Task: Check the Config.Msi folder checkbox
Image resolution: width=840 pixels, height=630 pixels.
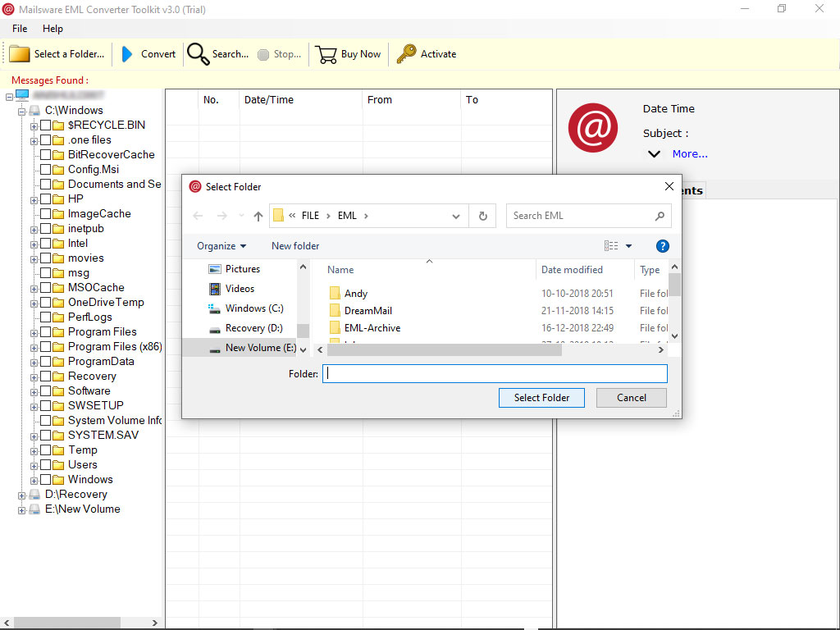Action: [x=46, y=169]
